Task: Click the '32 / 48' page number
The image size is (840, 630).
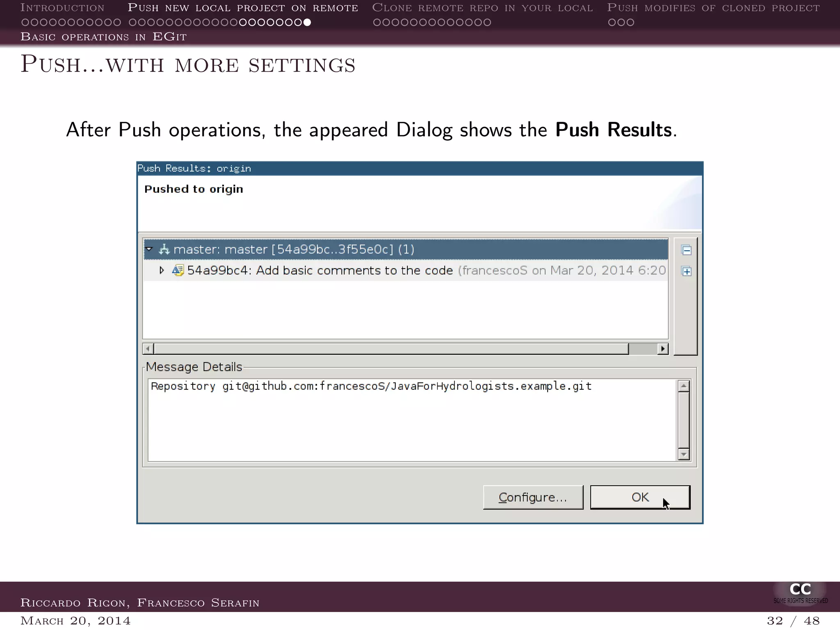Action: [x=793, y=621]
